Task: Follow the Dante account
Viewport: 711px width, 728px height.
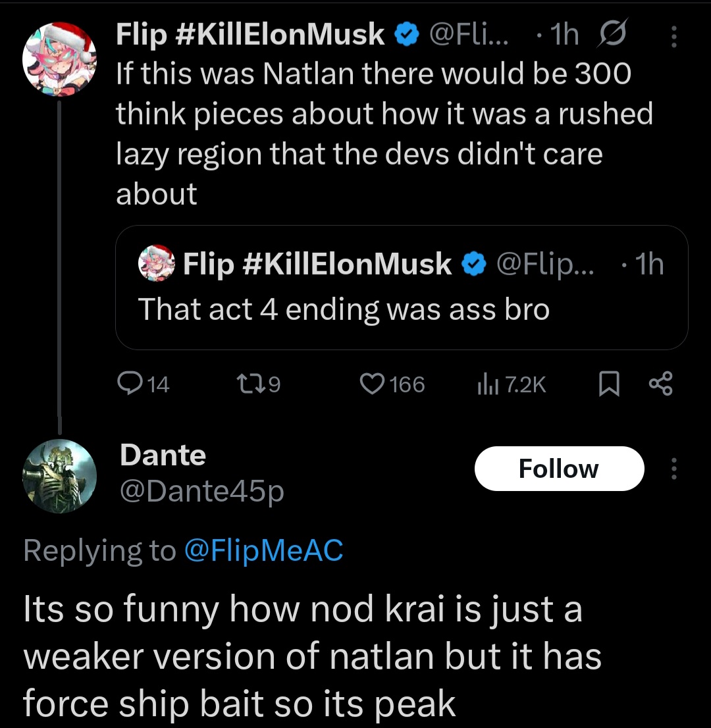Action: 558,469
